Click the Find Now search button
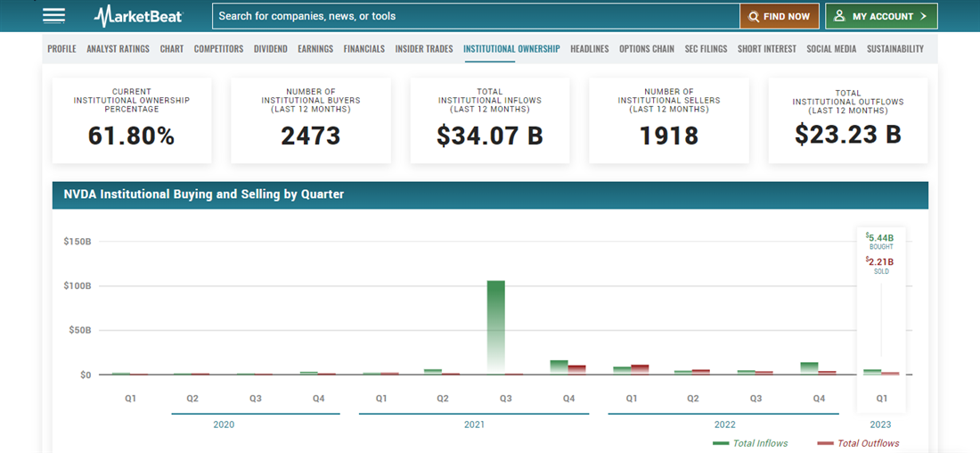980x453 pixels. (780, 16)
